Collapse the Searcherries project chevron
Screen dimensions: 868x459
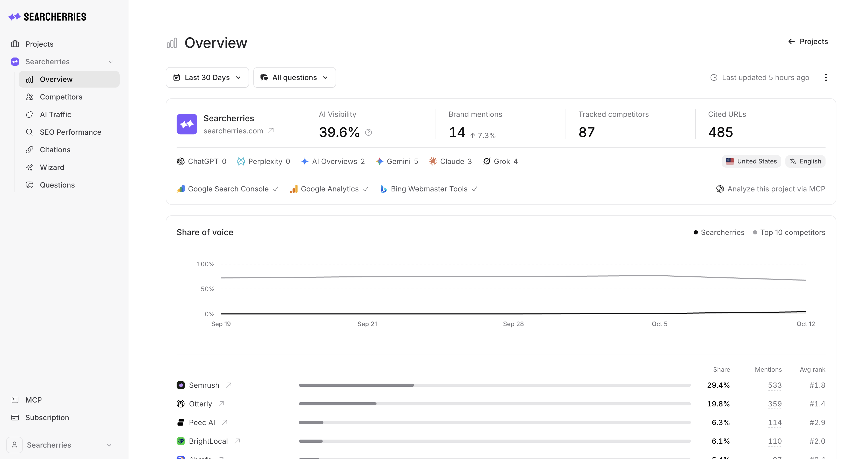(x=111, y=62)
